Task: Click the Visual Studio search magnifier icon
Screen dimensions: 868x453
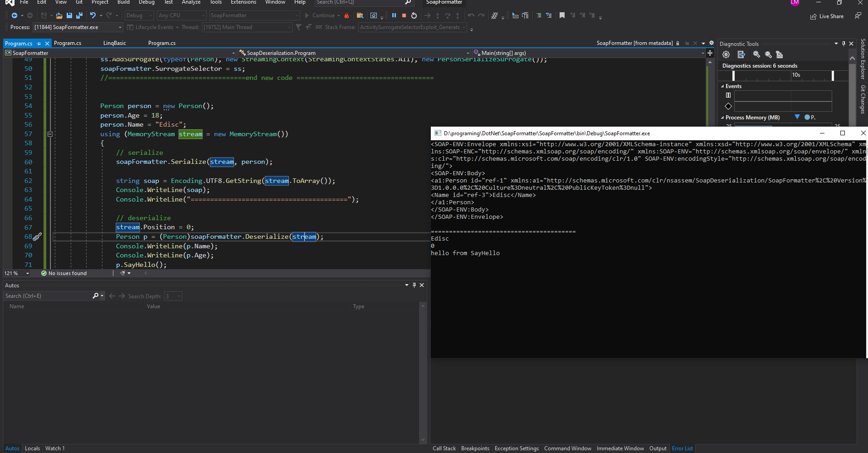Action: [x=408, y=2]
